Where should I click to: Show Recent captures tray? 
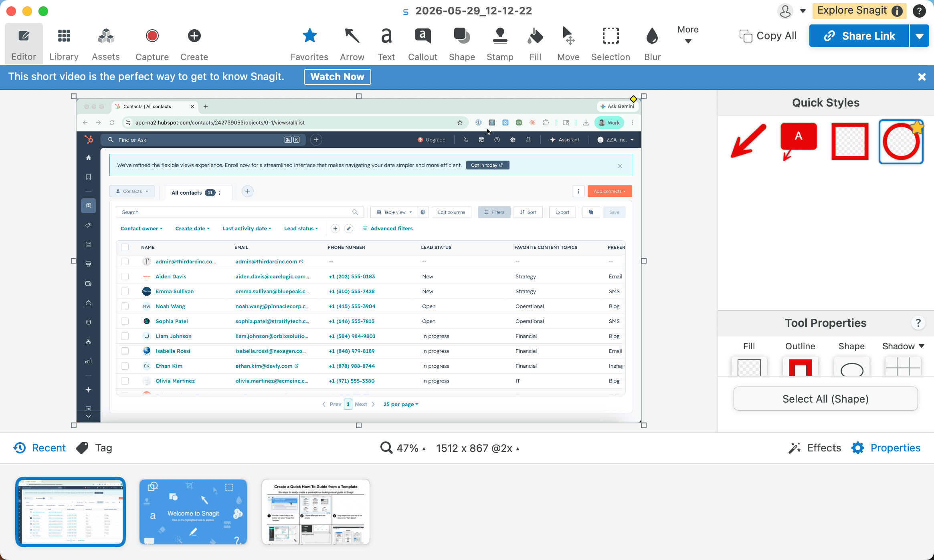coord(39,448)
